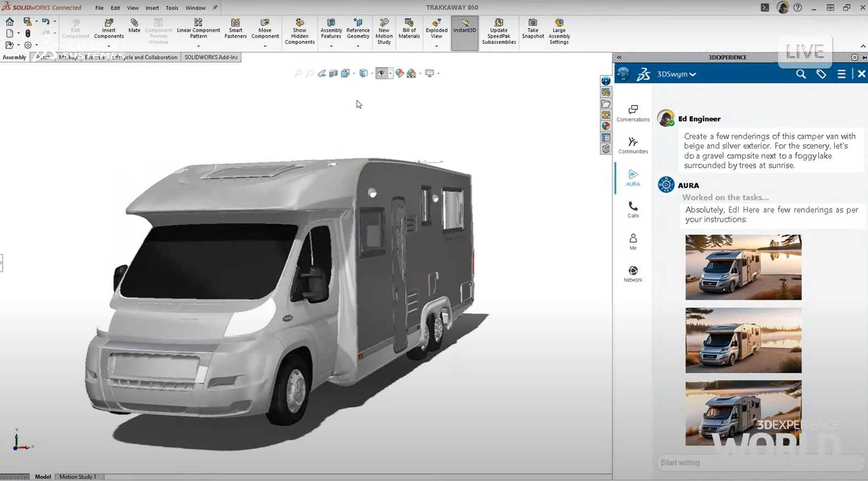Click the search magnifier in 3DSwym
This screenshot has width=868, height=481.
[801, 74]
